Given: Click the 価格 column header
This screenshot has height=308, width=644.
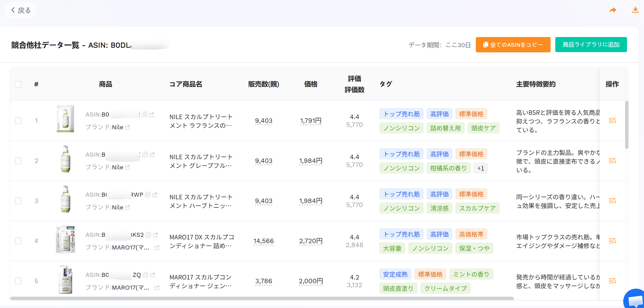Looking at the screenshot, I should tap(311, 84).
